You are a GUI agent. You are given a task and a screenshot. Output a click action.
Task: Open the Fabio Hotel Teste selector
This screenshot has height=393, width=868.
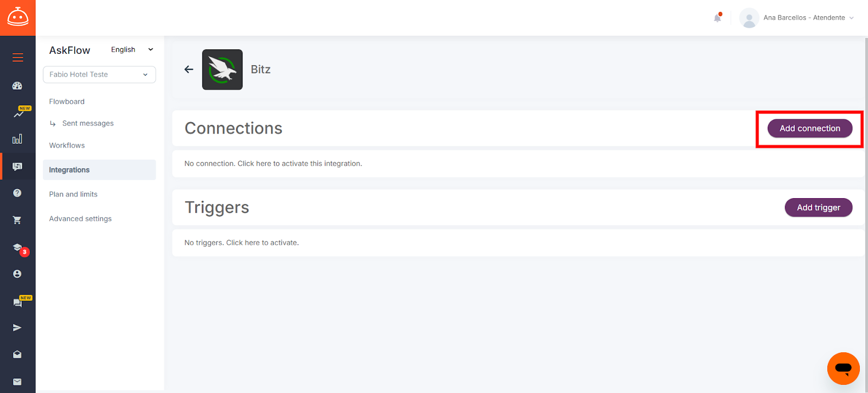coord(99,74)
